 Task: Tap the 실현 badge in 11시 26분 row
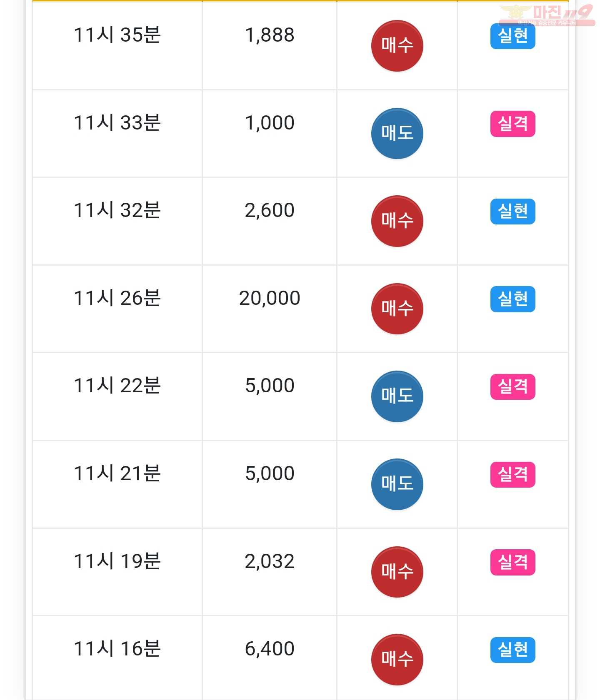[x=512, y=299]
